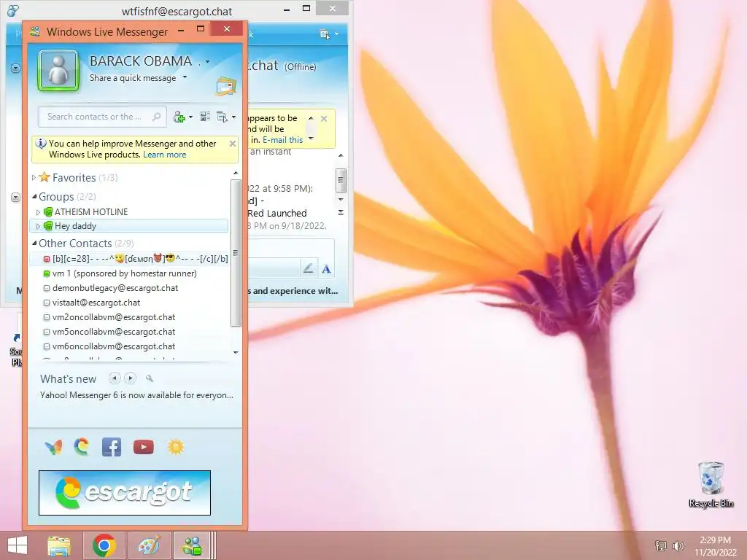Select the Recycle Bin desktop icon

(711, 485)
